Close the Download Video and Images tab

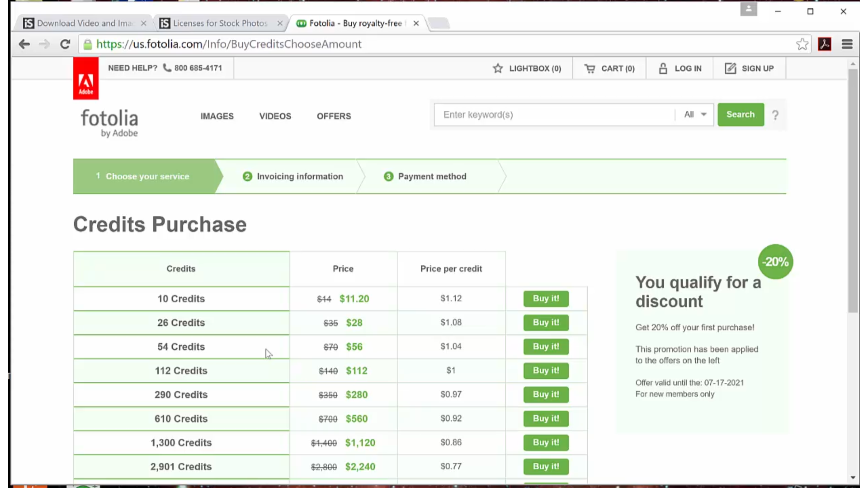click(143, 23)
